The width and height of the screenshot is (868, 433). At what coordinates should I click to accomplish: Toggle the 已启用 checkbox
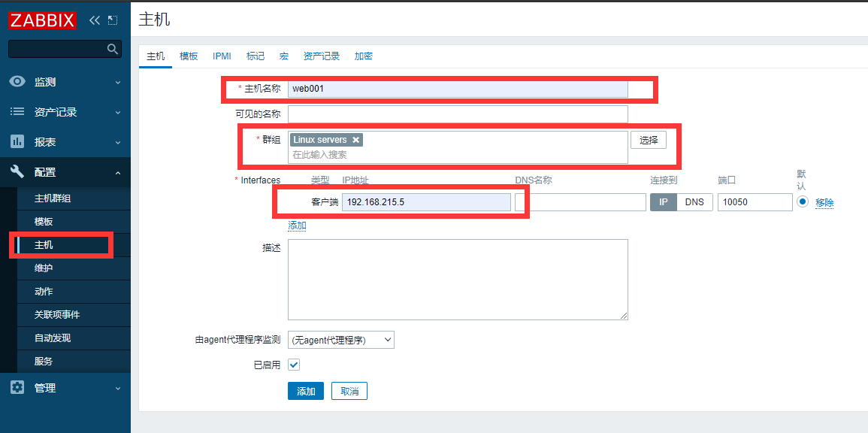tap(294, 365)
